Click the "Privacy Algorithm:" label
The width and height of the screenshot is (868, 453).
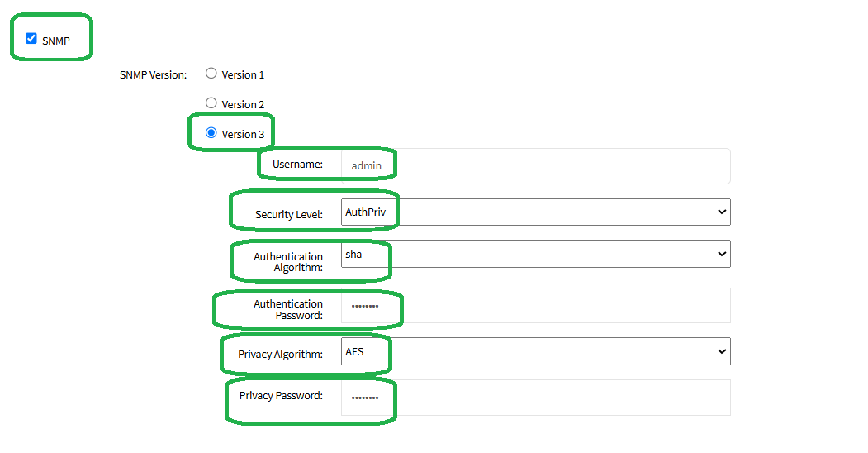[x=280, y=355]
